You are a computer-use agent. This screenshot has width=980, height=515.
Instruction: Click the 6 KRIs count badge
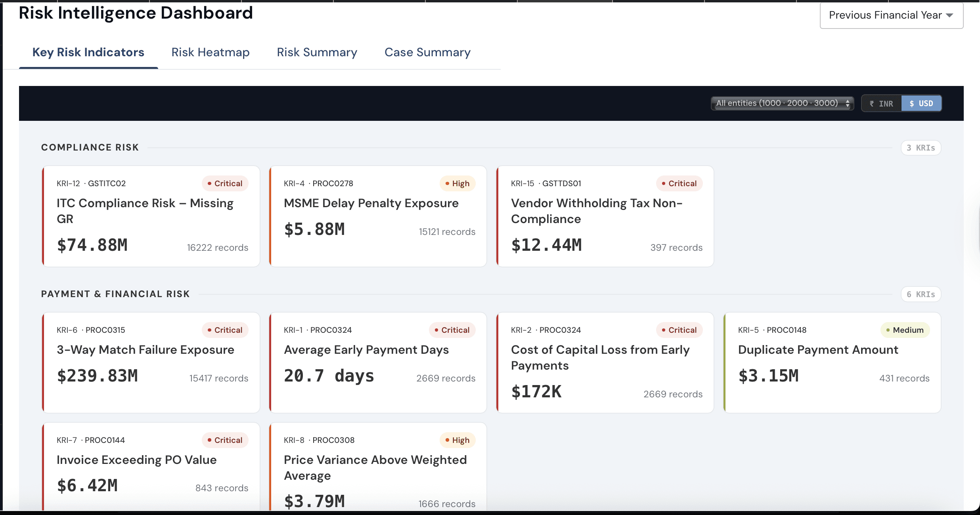click(921, 294)
